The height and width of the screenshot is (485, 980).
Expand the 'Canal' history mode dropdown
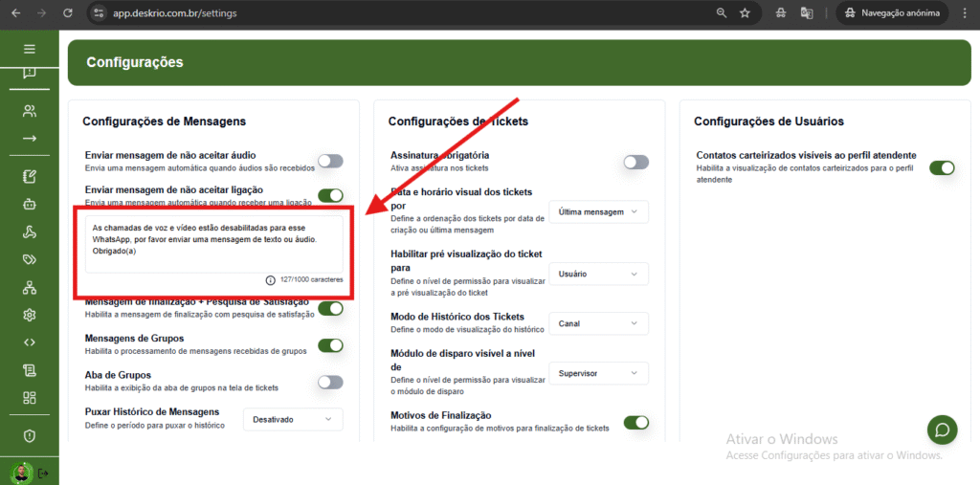tap(598, 323)
